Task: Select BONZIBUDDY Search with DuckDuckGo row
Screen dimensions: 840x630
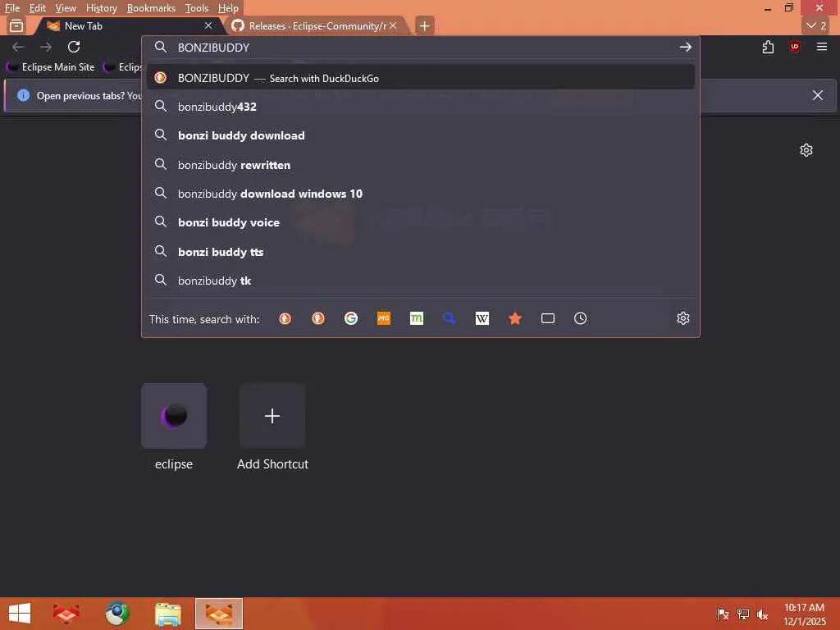Action: click(421, 78)
